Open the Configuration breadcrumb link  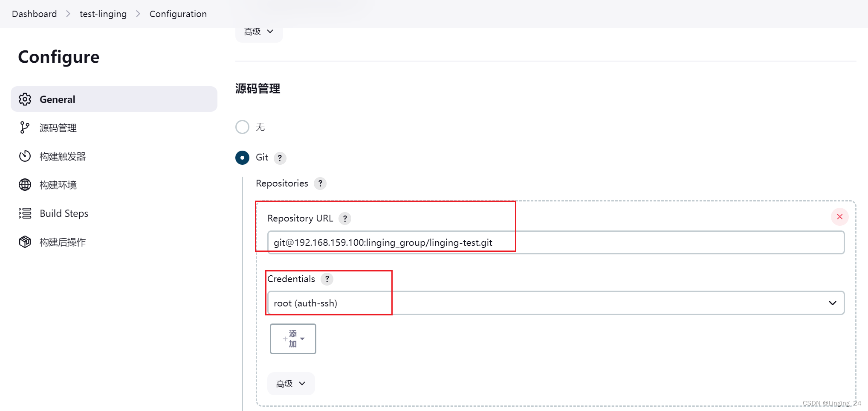(x=178, y=14)
